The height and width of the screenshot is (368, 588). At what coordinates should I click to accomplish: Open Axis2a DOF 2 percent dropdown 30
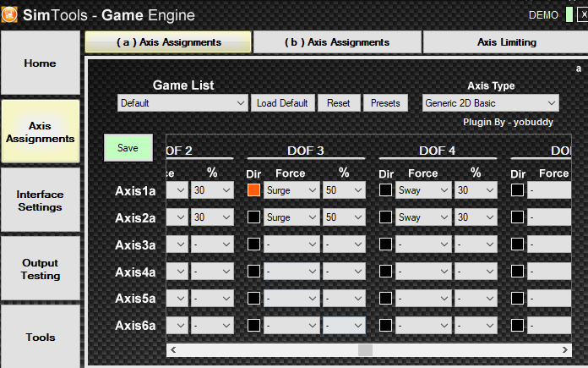click(x=212, y=217)
